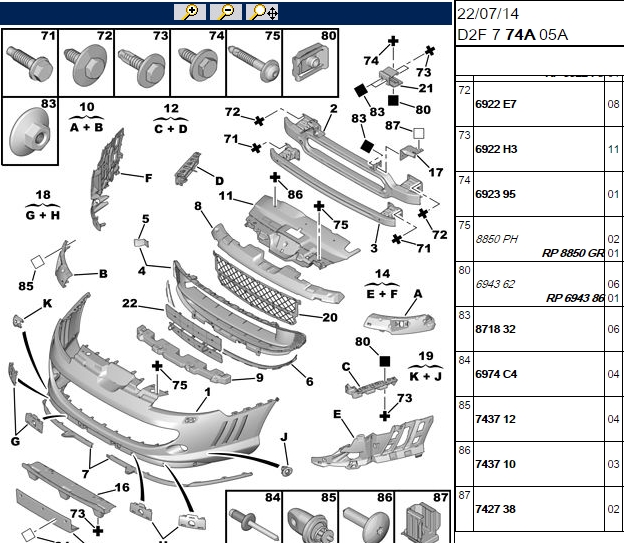
Task: Click the zoom out magnifier icon
Action: [x=226, y=12]
